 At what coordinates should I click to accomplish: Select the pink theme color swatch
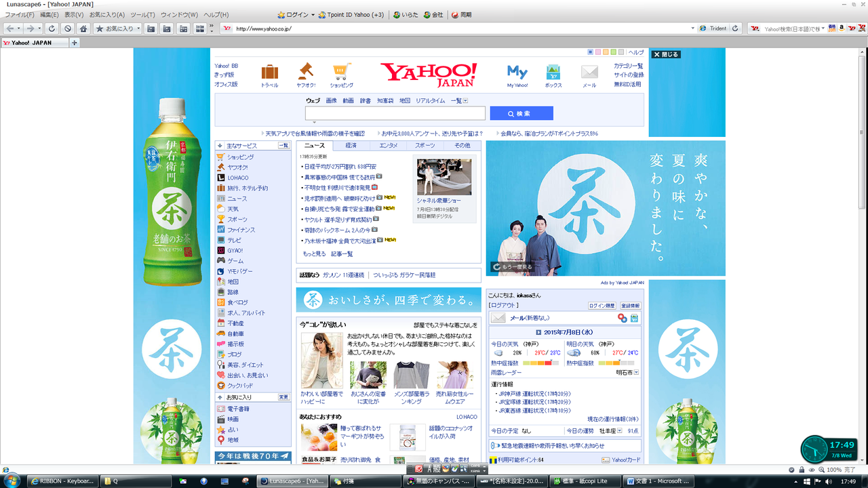click(597, 52)
